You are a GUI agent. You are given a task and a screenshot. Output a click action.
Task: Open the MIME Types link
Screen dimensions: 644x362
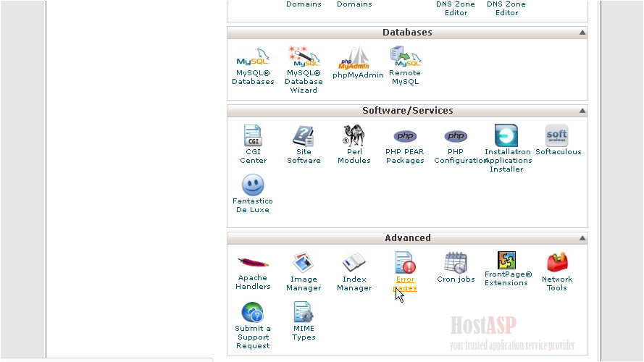[x=304, y=332]
